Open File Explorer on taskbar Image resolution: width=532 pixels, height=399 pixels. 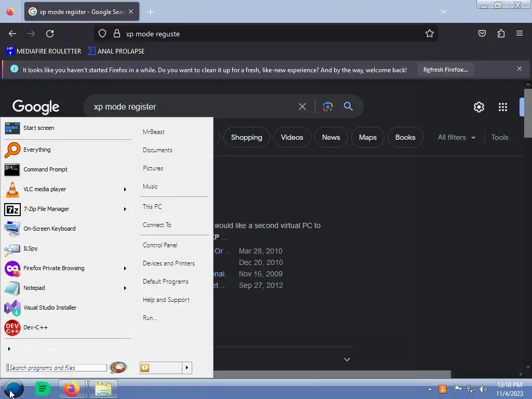coord(103,389)
